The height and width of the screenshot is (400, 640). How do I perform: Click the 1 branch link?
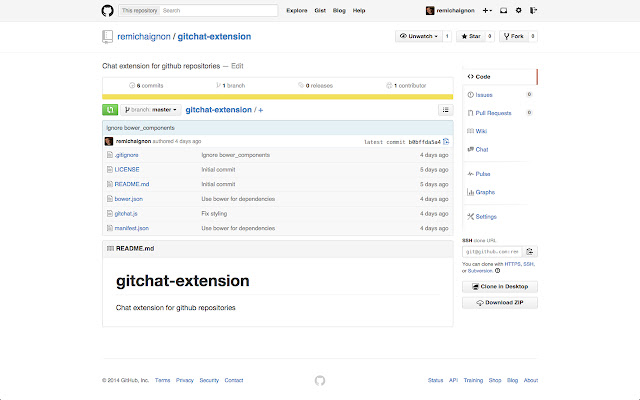click(231, 86)
